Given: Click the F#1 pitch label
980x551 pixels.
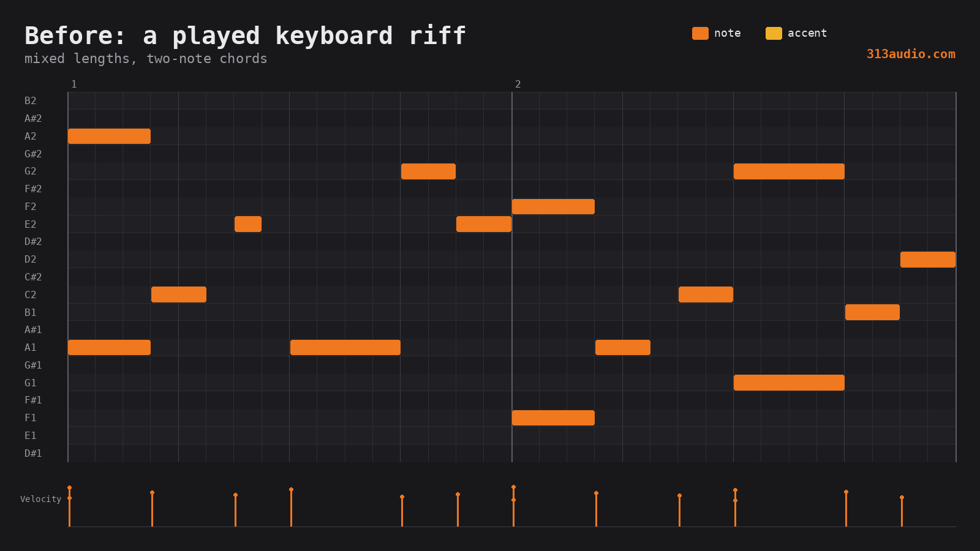Looking at the screenshot, I should 33,400.
